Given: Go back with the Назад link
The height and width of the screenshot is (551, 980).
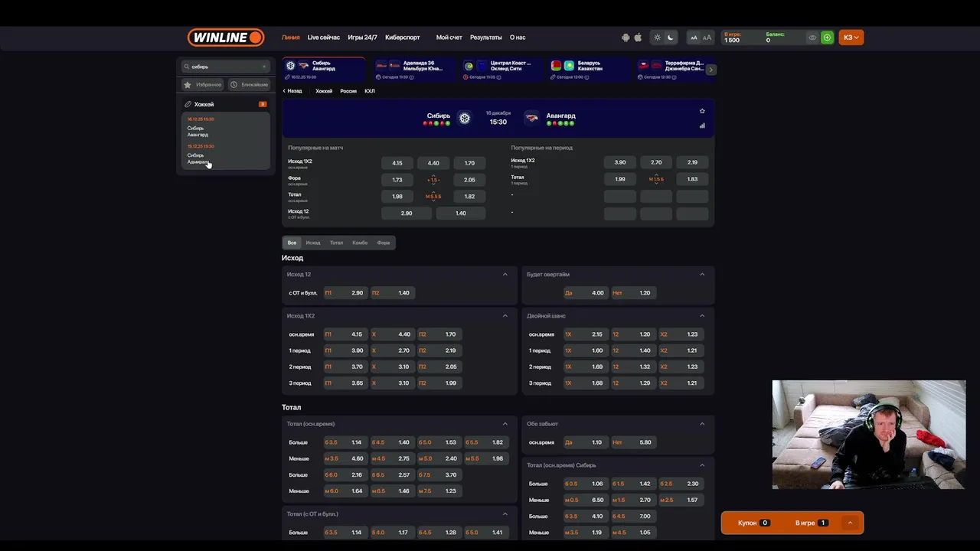Looking at the screenshot, I should [292, 91].
